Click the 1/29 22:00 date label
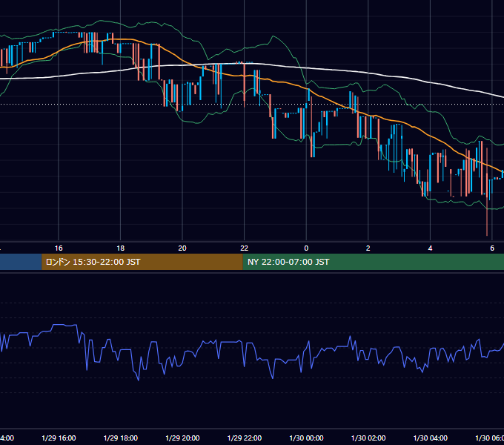The height and width of the screenshot is (445, 504). click(245, 438)
